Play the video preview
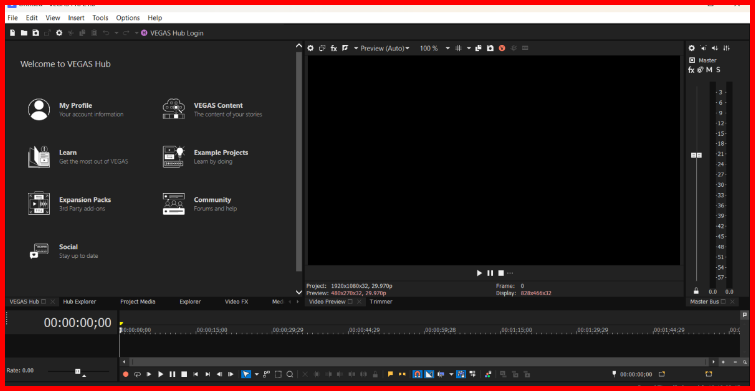755x391 pixels. pyautogui.click(x=479, y=273)
